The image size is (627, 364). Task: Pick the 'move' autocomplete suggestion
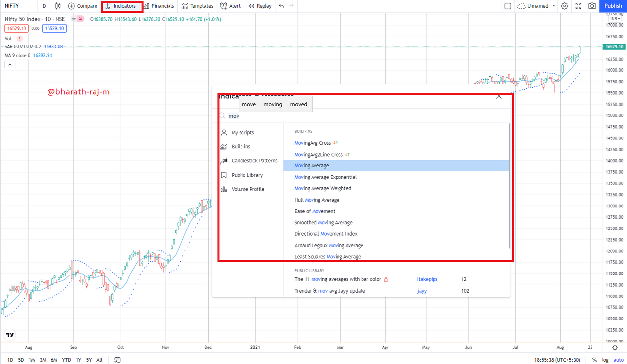pos(249,104)
